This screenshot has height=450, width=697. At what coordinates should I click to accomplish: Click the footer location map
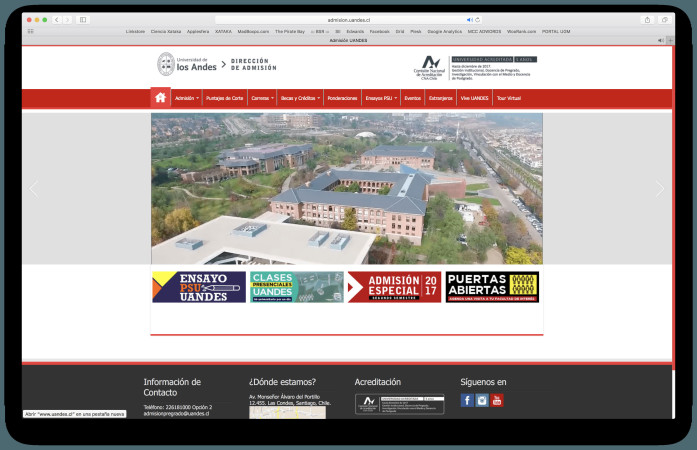tap(287, 413)
